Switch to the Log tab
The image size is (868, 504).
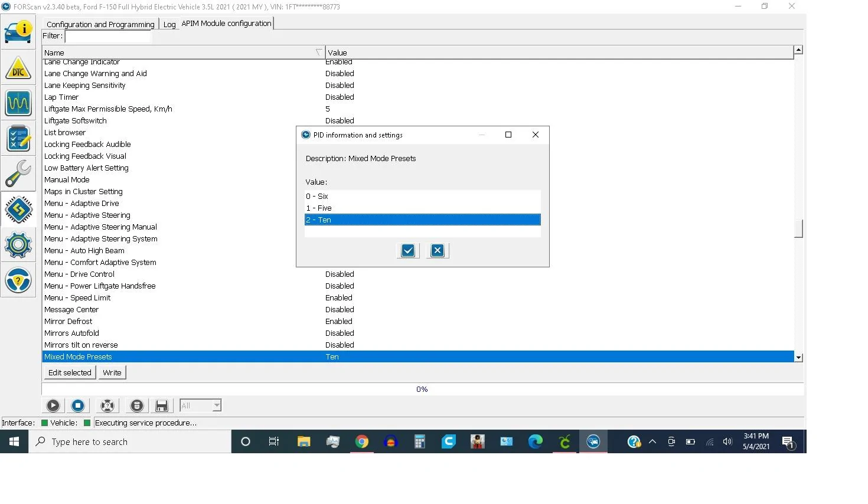tap(169, 24)
